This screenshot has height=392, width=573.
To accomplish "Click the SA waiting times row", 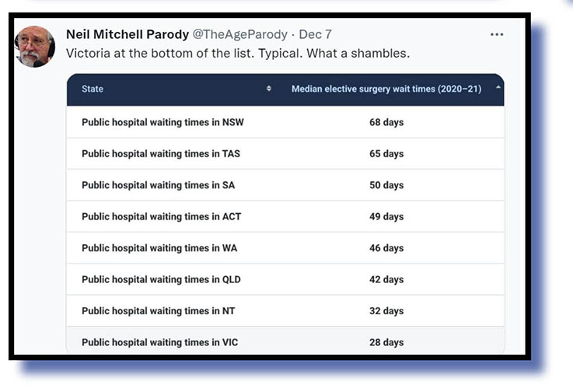I will 158,185.
